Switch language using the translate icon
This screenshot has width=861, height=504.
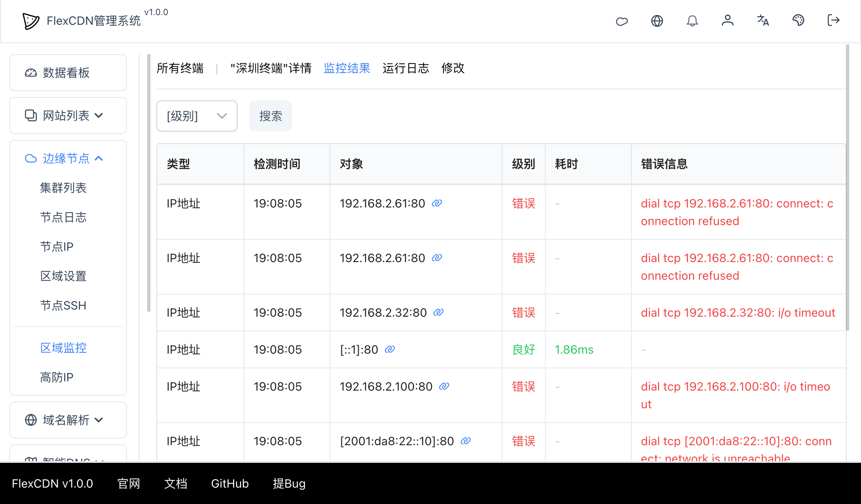tap(763, 21)
